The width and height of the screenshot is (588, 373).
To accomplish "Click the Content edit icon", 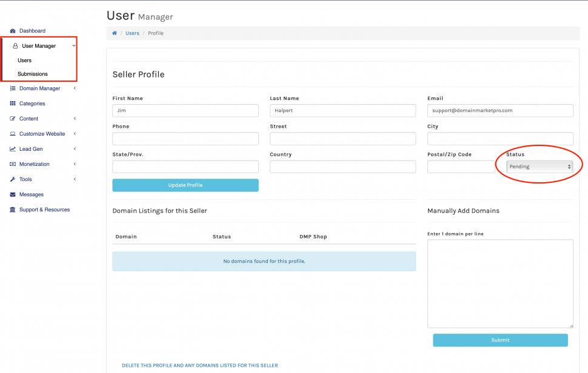I will click(13, 119).
